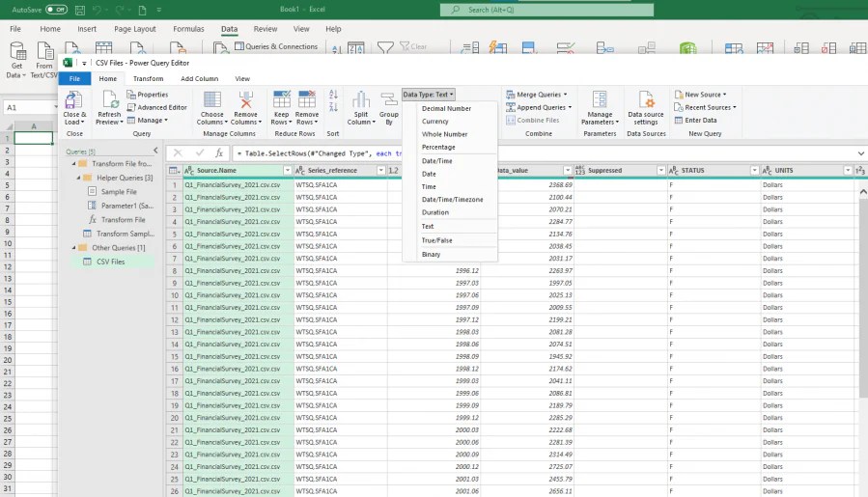
Task: Open Formulas tab in Excel ribbon
Action: point(188,29)
